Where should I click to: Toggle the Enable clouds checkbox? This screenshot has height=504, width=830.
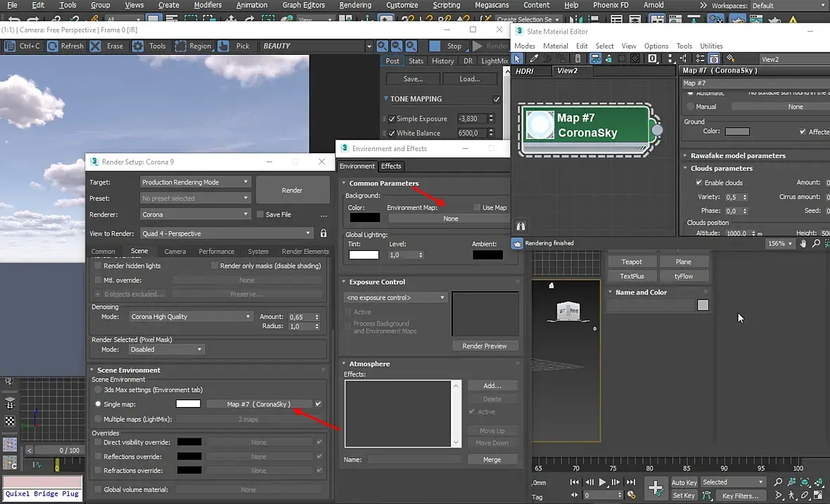tap(699, 183)
